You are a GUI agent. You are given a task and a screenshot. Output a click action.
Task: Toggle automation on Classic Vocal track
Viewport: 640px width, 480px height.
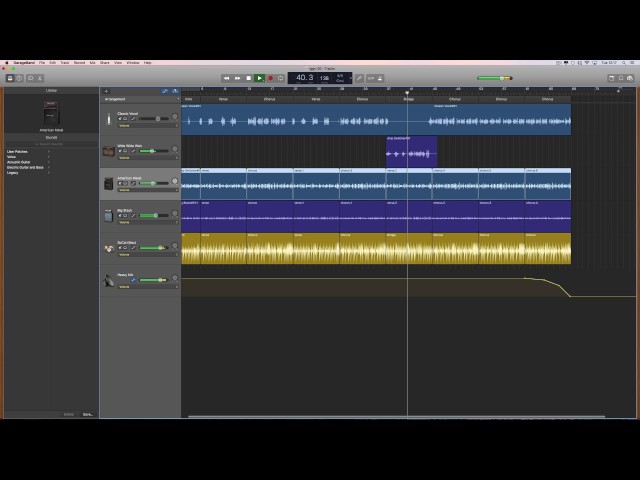point(133,119)
